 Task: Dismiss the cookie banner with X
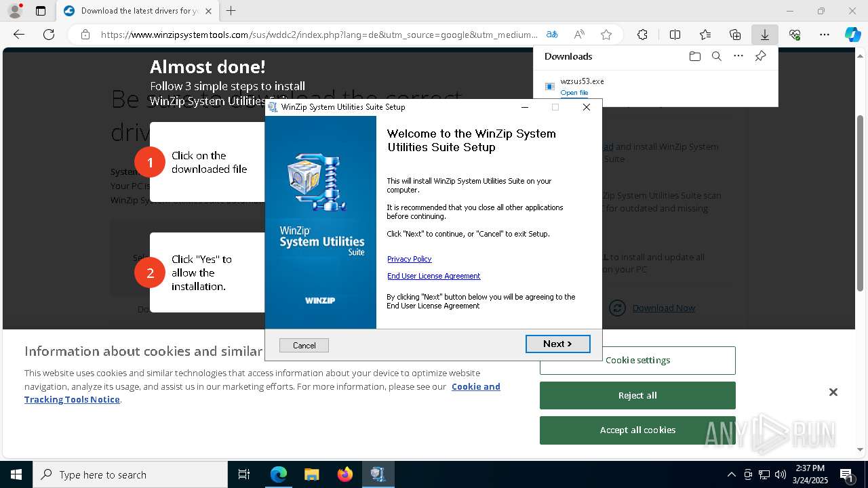(833, 392)
